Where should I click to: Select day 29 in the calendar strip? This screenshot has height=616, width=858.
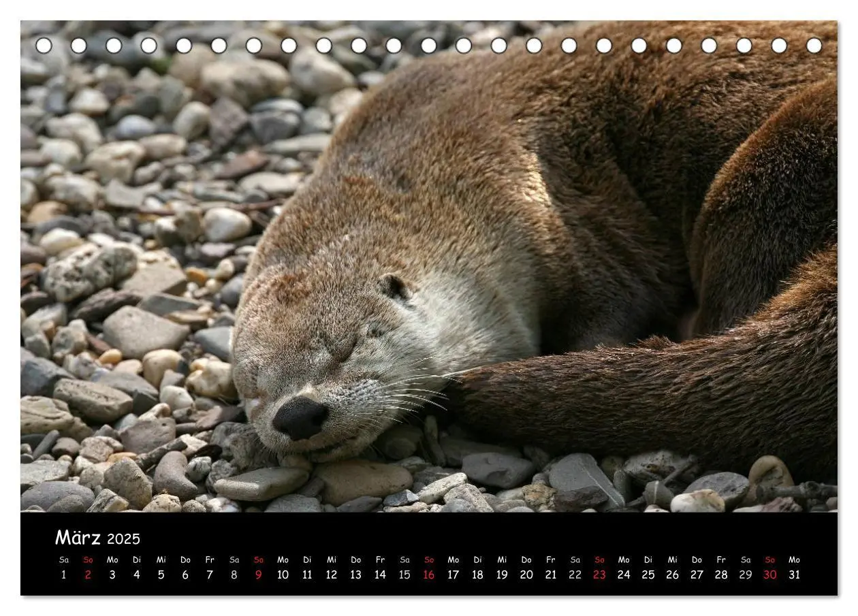click(x=746, y=574)
